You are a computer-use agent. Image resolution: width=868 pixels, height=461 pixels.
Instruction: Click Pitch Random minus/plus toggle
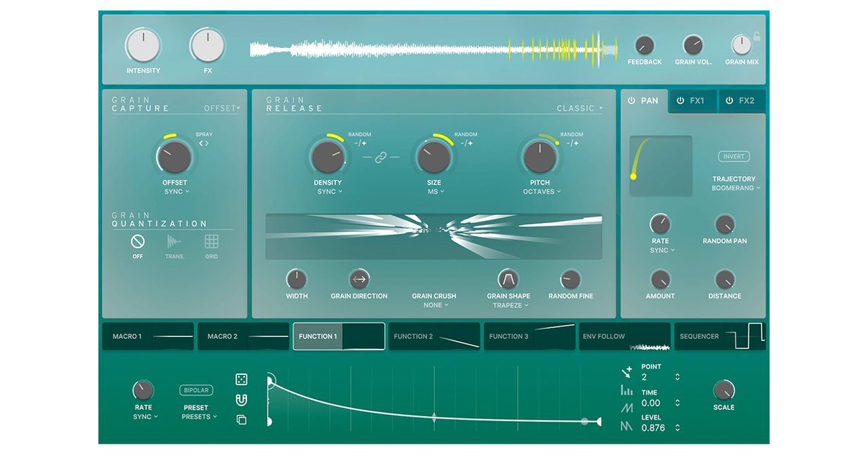(572, 143)
